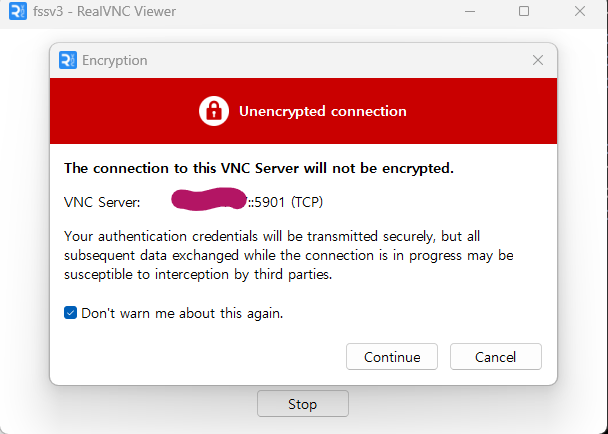Click the "VNC Server:" label
The image size is (608, 434).
tap(102, 202)
